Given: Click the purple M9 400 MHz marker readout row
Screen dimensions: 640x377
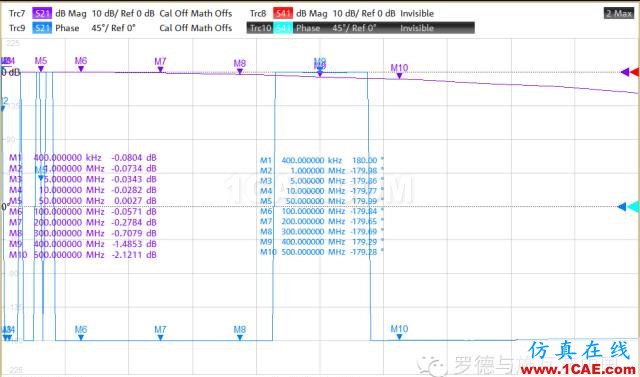Looking at the screenshot, I should (83, 244).
